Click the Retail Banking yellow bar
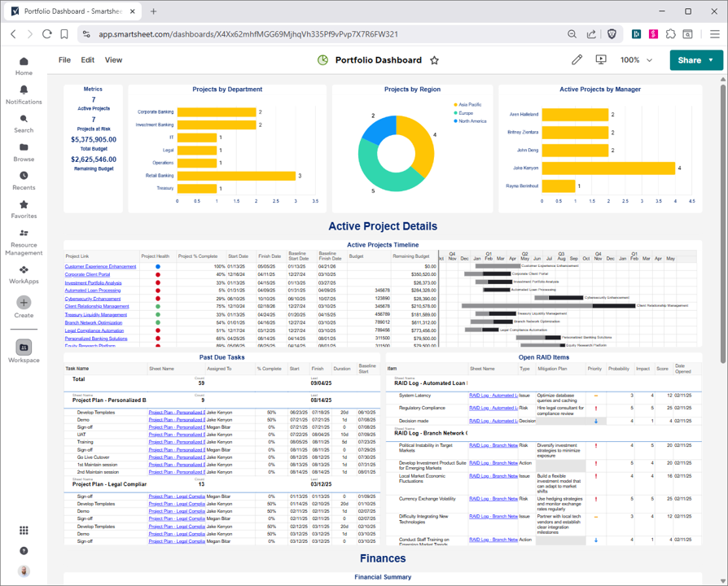Viewport: 728px width, 586px height. 236,176
